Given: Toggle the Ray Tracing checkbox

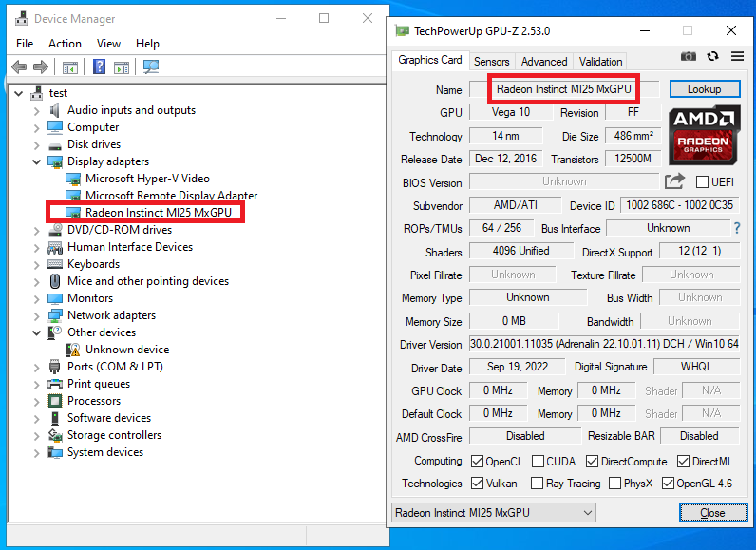Looking at the screenshot, I should coord(537,483).
